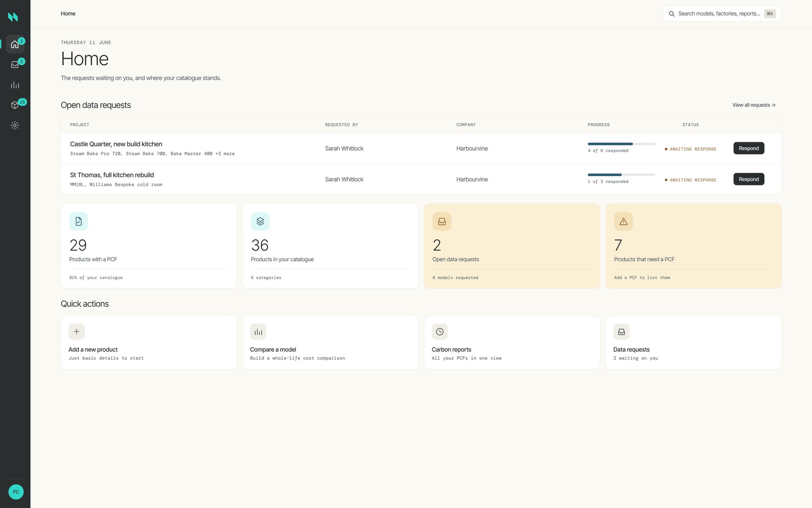Click '81% of your catalogue' text
This screenshot has height=508, width=812.
[x=96, y=278]
